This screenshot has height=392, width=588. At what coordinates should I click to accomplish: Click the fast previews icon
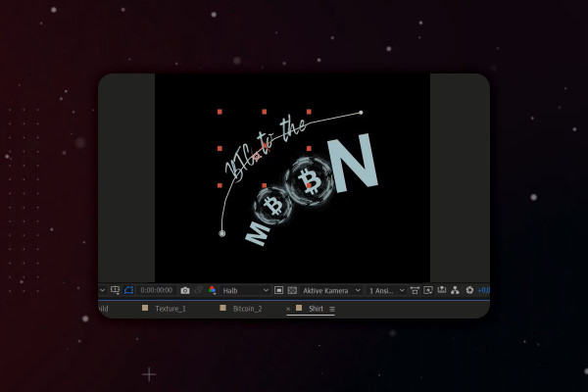428,290
